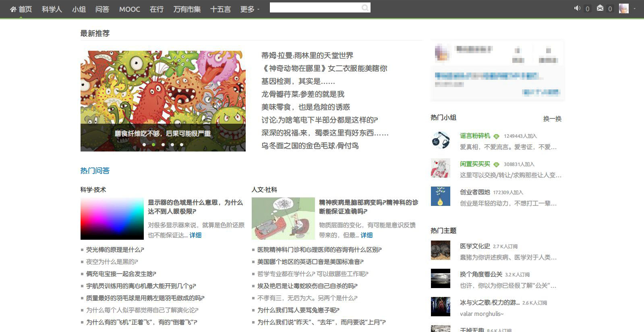
Task: Open the 创业者园地 group name
Action: pyautogui.click(x=475, y=192)
